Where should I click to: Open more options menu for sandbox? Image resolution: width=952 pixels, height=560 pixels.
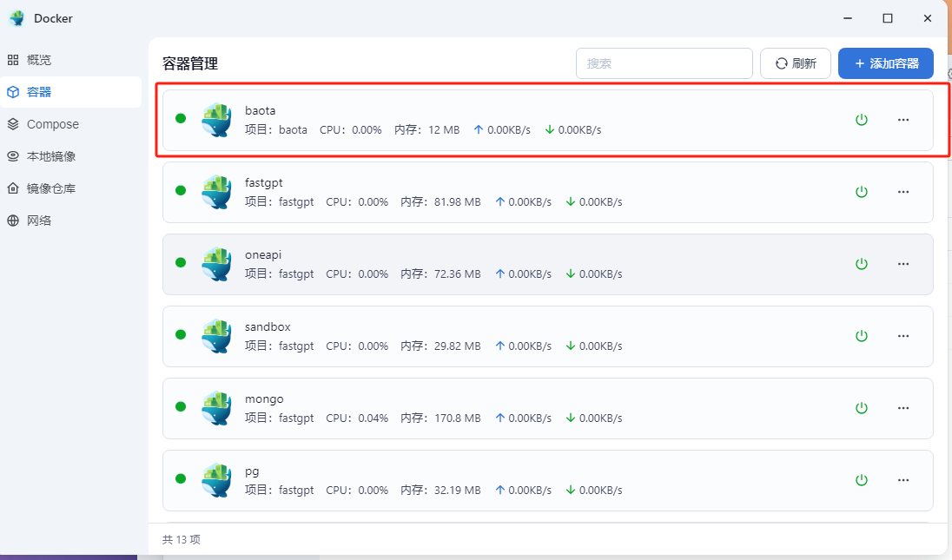click(903, 336)
